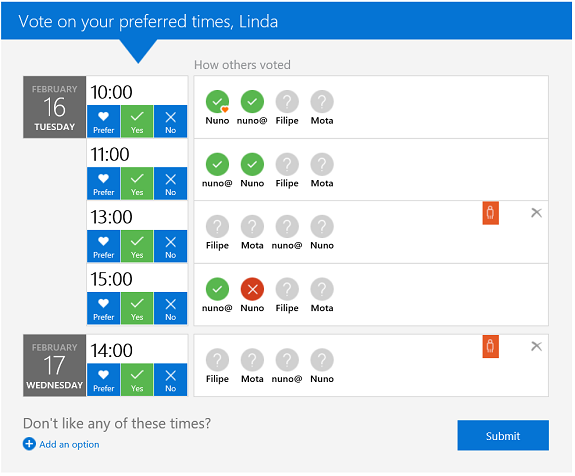Click the plus icon next to Add an option
Viewport: 575px width, 476px height.
click(29, 445)
